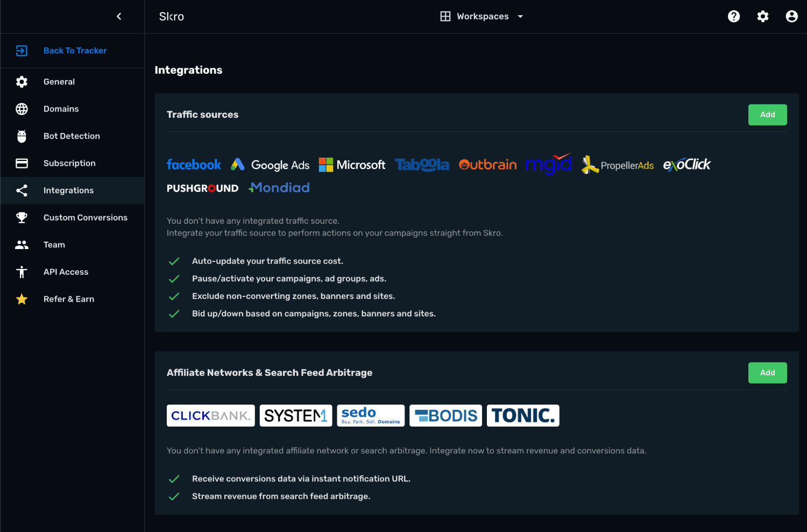
Task: Click the Custom Conversions trophy icon
Action: tap(22, 217)
